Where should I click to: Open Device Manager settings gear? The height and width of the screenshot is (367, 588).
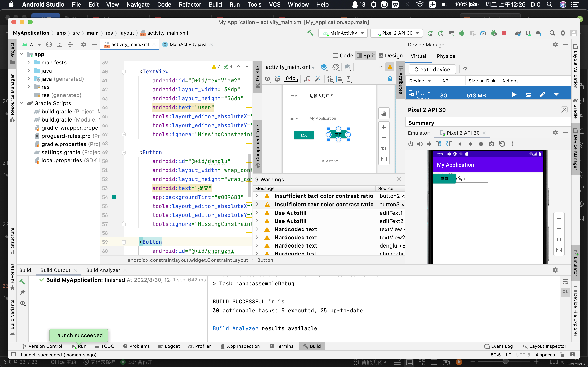[555, 44]
